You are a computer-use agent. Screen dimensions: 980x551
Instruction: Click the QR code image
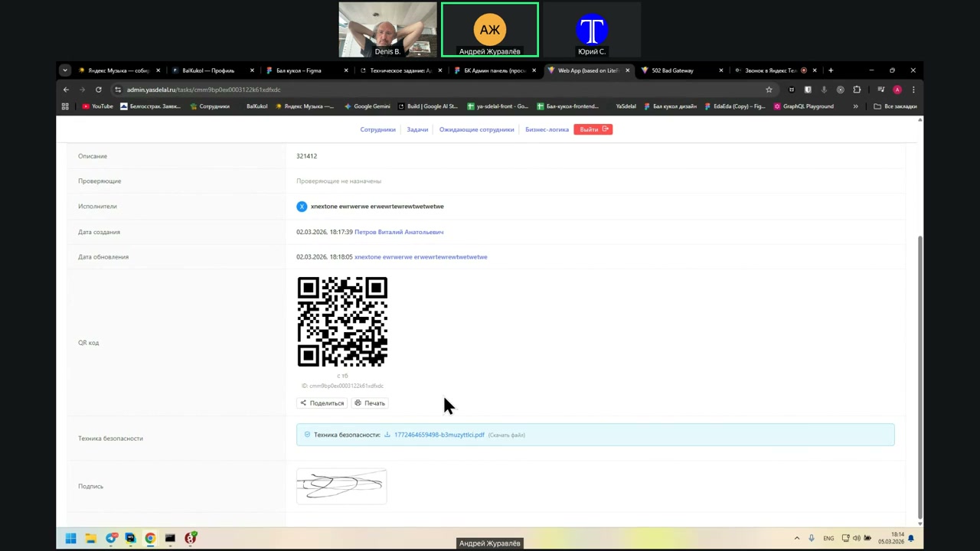tap(342, 321)
